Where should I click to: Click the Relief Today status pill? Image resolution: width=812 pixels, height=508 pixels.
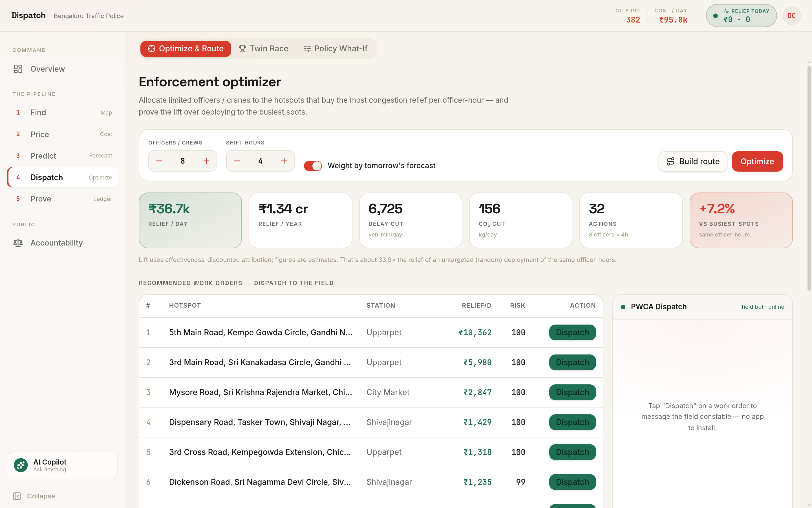point(741,16)
